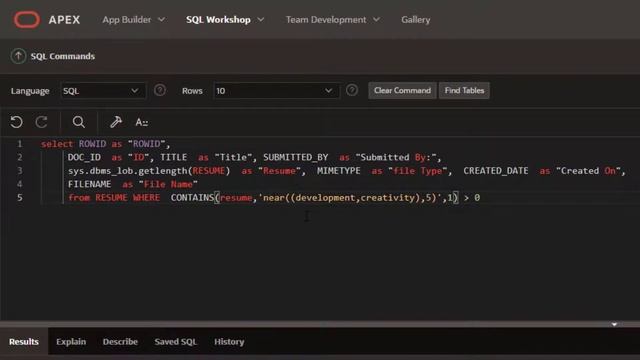
Task: Go up using SQL Commands arrow icon
Action: (18, 56)
